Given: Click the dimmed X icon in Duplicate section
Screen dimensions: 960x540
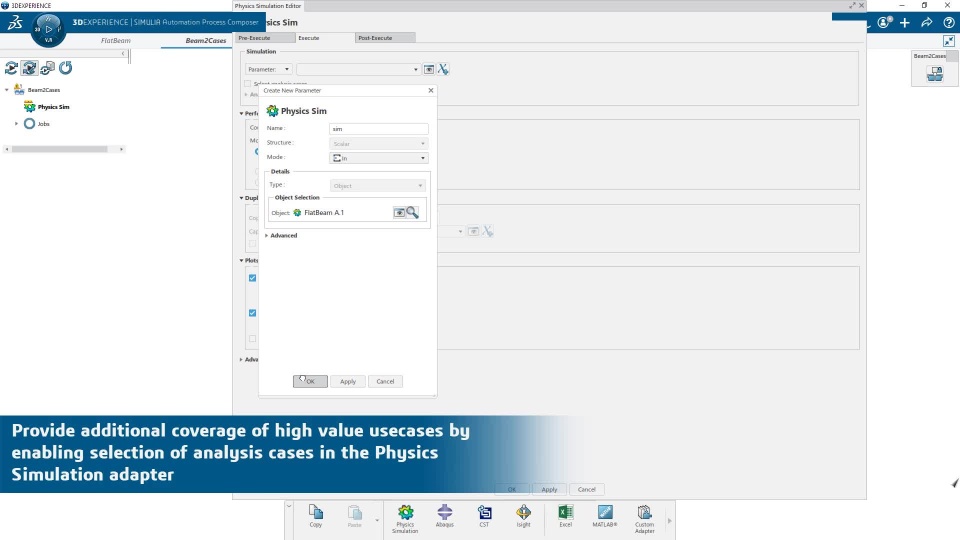Looking at the screenshot, I should click(x=487, y=231).
